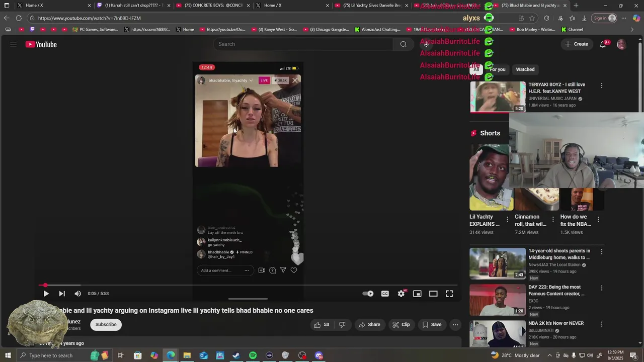
Task: Open the 'Chicago Gangste' bookmark
Action: click(326, 29)
